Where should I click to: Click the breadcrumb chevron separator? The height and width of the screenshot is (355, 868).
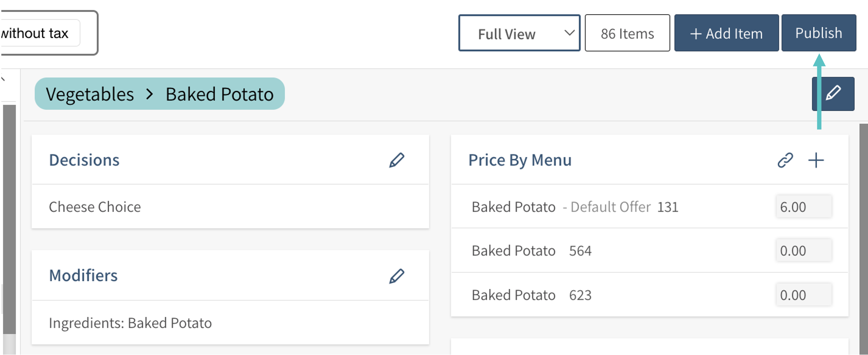point(150,94)
